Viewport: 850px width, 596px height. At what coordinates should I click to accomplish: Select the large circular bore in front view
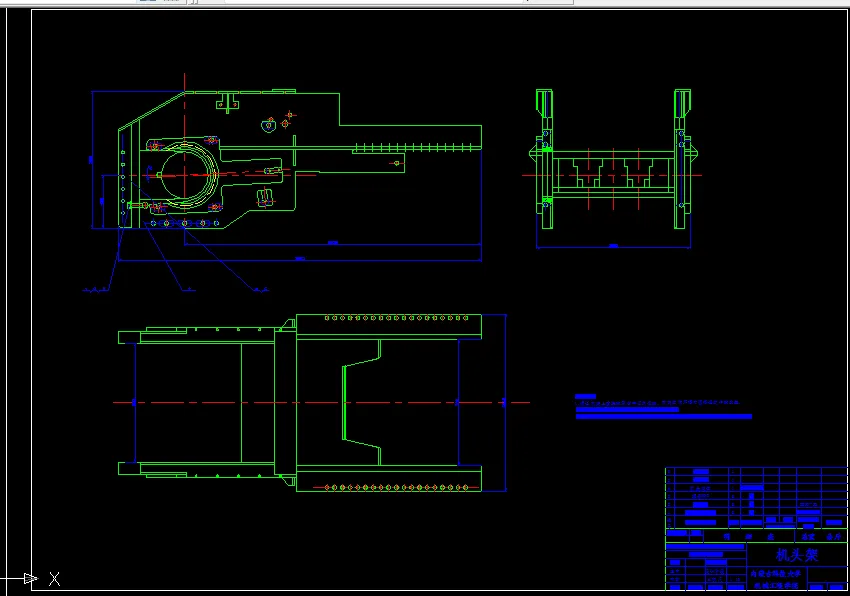(x=185, y=175)
